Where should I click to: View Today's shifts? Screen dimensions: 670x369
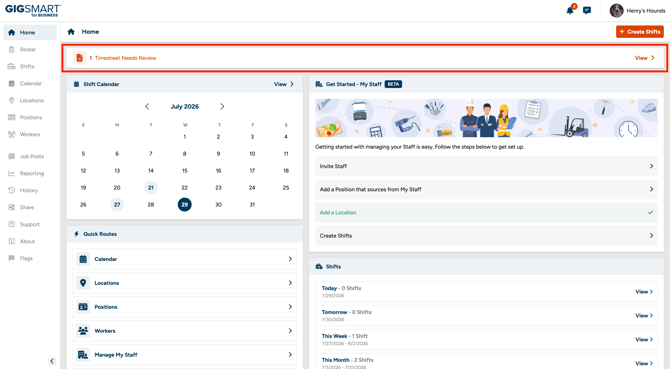[x=644, y=292]
